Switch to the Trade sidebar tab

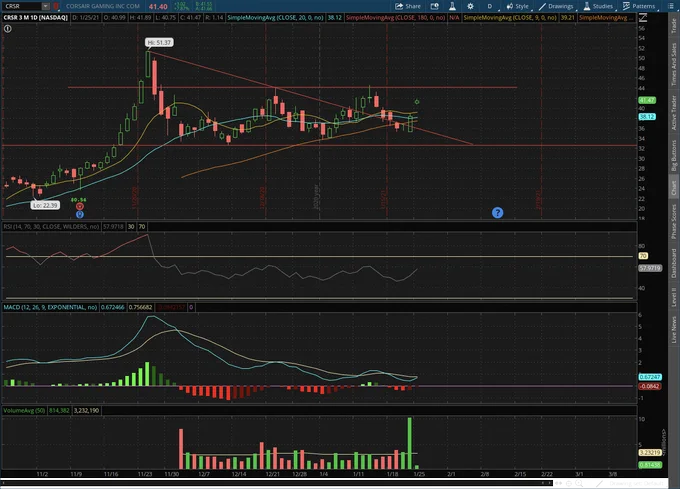click(x=673, y=26)
